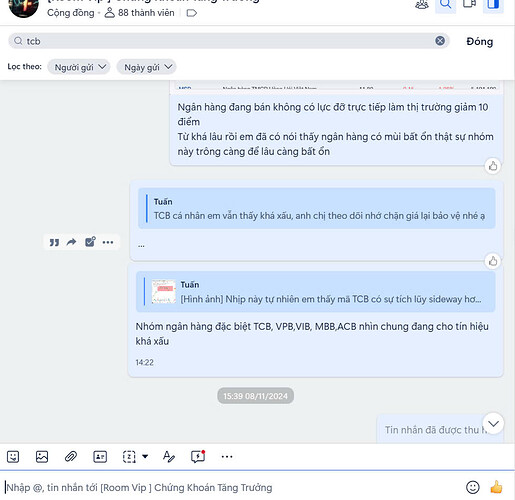The height and width of the screenshot is (500, 515).
Task: Jump to latest messages with down chevron
Action: point(493,423)
